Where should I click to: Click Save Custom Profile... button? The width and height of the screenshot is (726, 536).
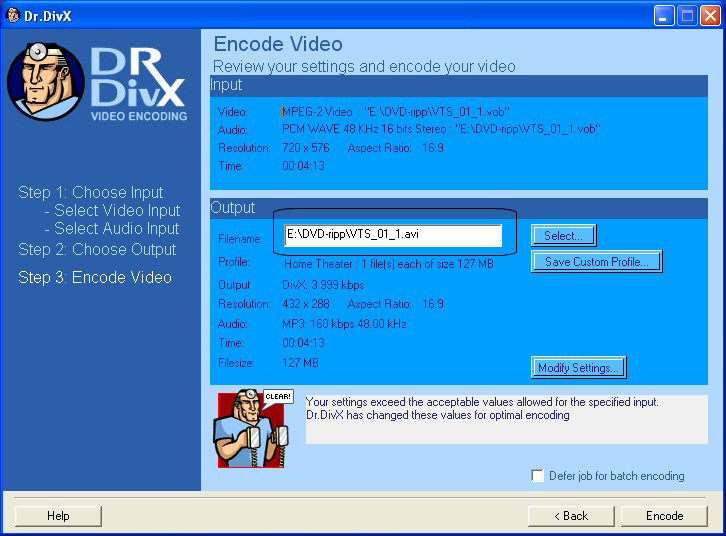pos(597,262)
